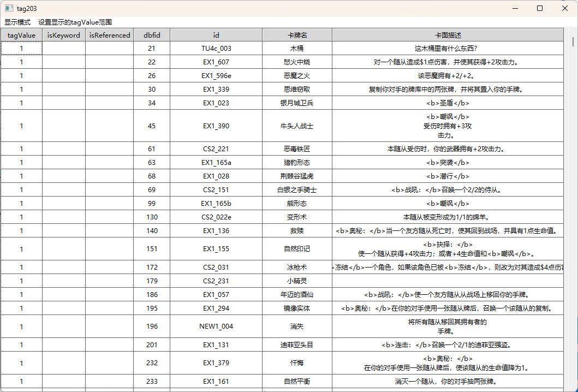Select description 这木桶里有什么东西?
Screen dimensions: 578x392
[x=448, y=48]
